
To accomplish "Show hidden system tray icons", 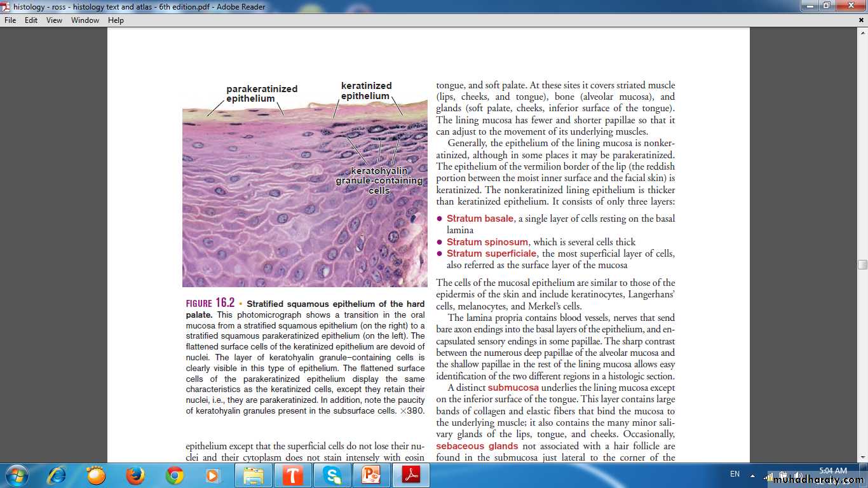I will click(x=753, y=475).
